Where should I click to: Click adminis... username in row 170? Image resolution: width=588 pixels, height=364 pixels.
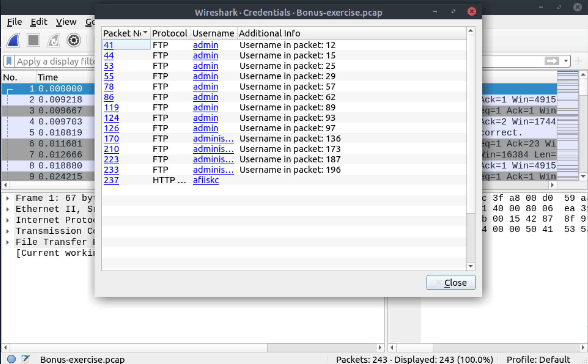tap(213, 139)
